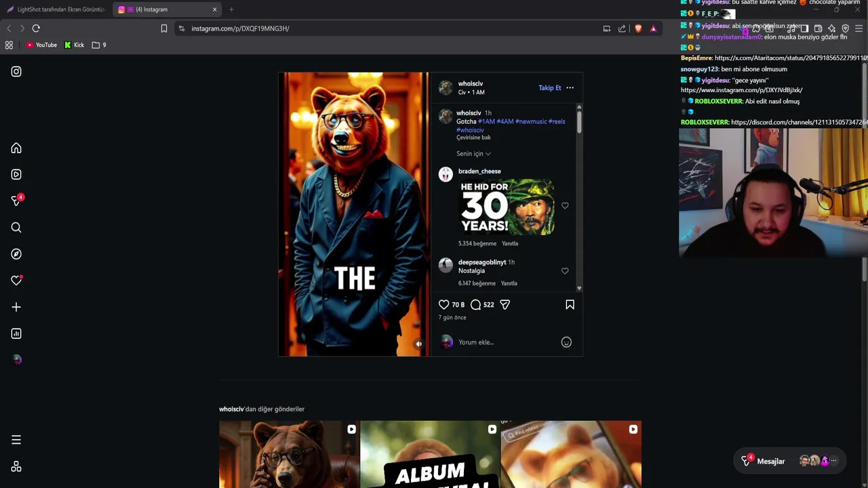868x488 pixels.
Task: Open the 'HE HID FOR 30 YEARS' GIF
Action: click(x=507, y=207)
